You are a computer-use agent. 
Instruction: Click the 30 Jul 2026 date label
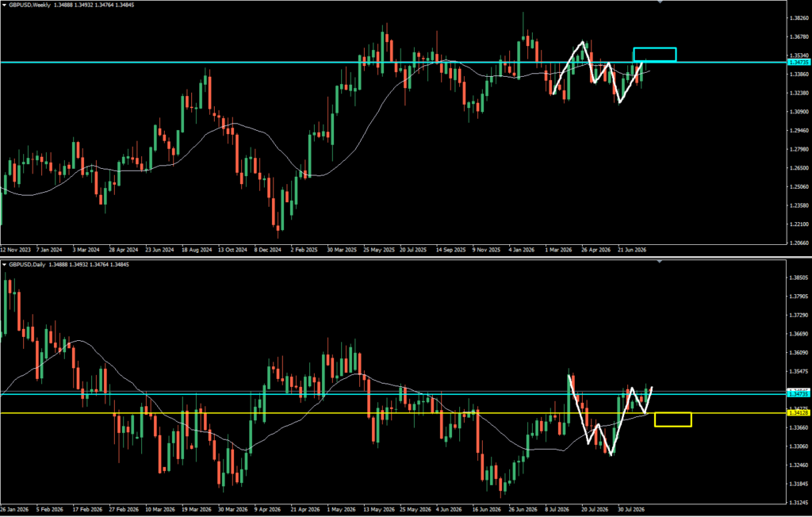pos(632,510)
